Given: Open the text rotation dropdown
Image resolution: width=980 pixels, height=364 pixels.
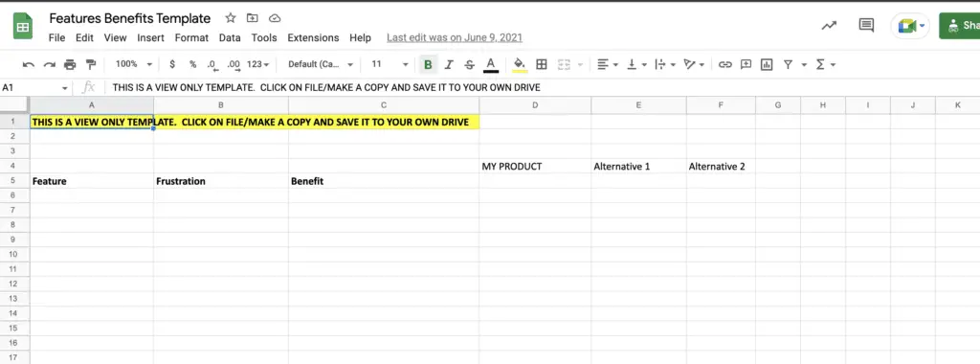Looking at the screenshot, I should tap(695, 64).
